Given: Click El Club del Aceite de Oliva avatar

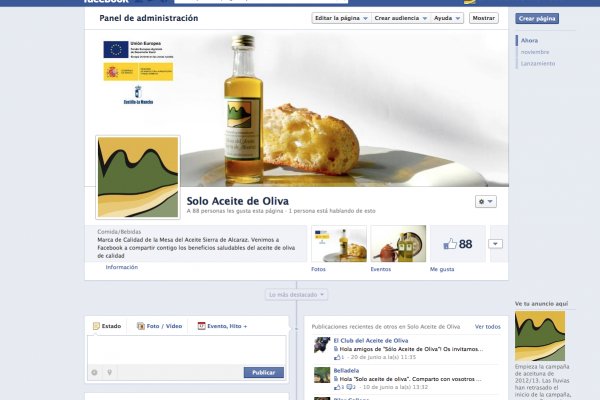Looking at the screenshot, I should click(322, 345).
